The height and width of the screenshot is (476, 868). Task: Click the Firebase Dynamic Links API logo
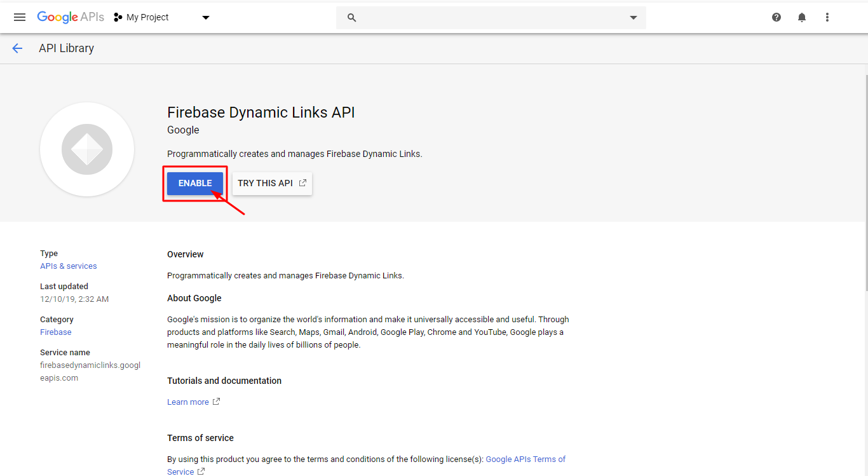87,149
